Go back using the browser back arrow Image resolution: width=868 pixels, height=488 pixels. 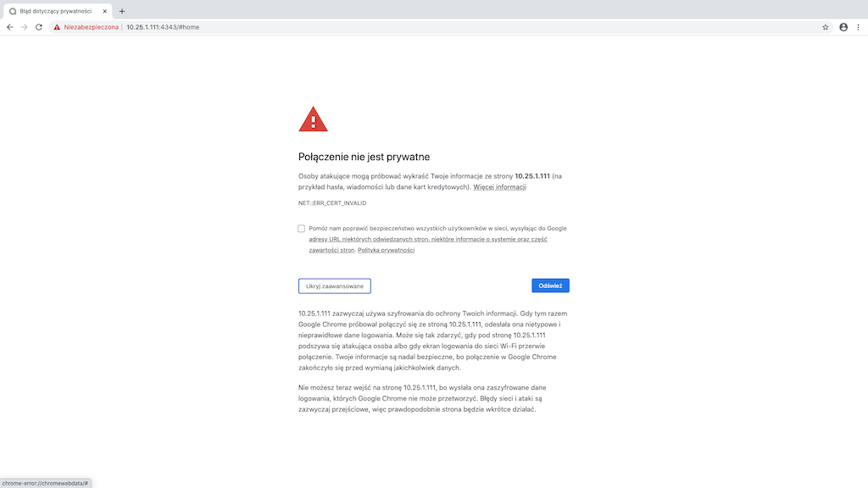[x=9, y=27]
